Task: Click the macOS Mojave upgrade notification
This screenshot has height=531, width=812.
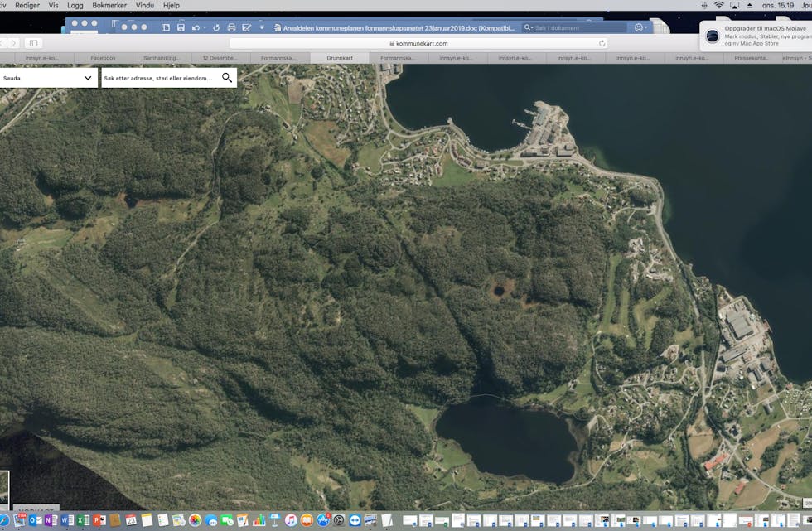Action: (756, 36)
